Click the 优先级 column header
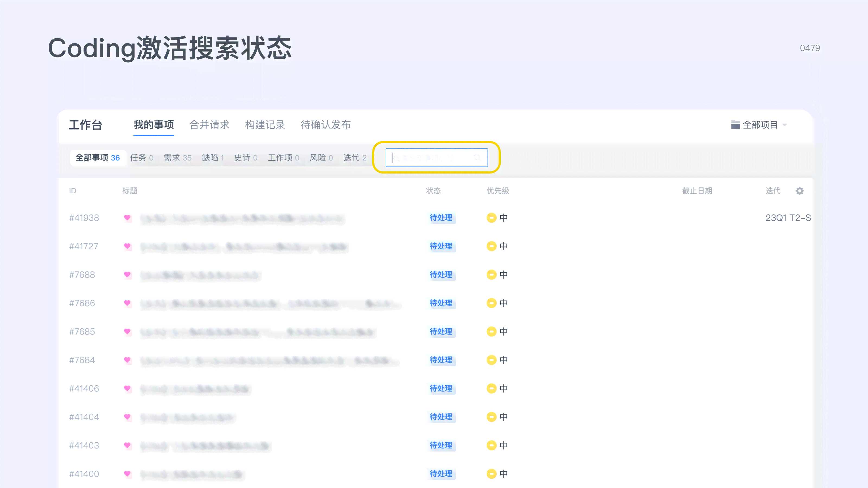This screenshot has width=868, height=488. (x=498, y=191)
